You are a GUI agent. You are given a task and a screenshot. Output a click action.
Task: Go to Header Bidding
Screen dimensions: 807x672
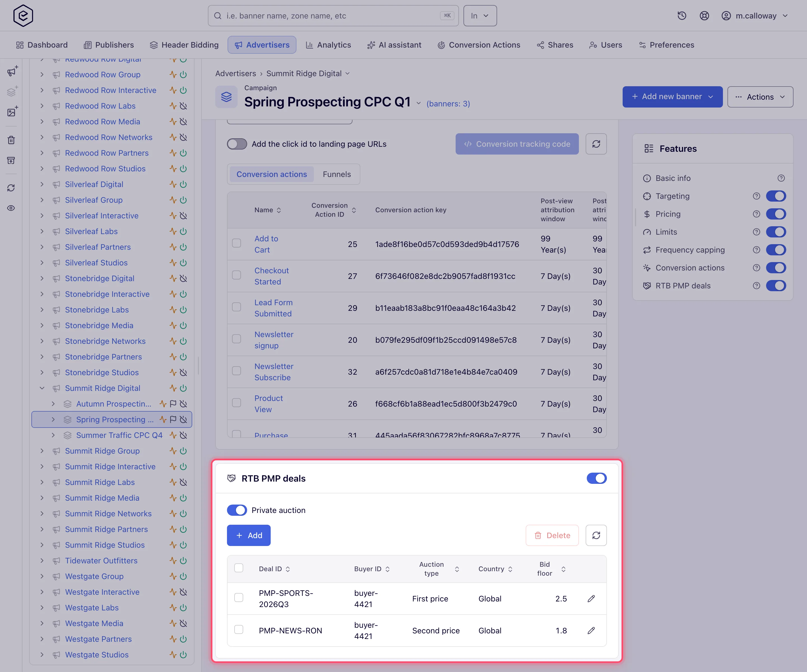184,45
